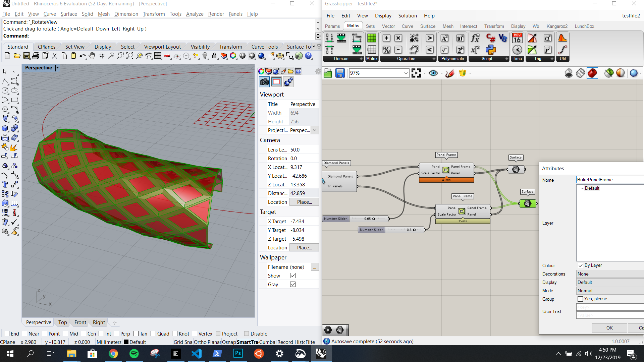The height and width of the screenshot is (362, 644).
Task: Open the Display dropdown showing Default
Action: click(610, 282)
